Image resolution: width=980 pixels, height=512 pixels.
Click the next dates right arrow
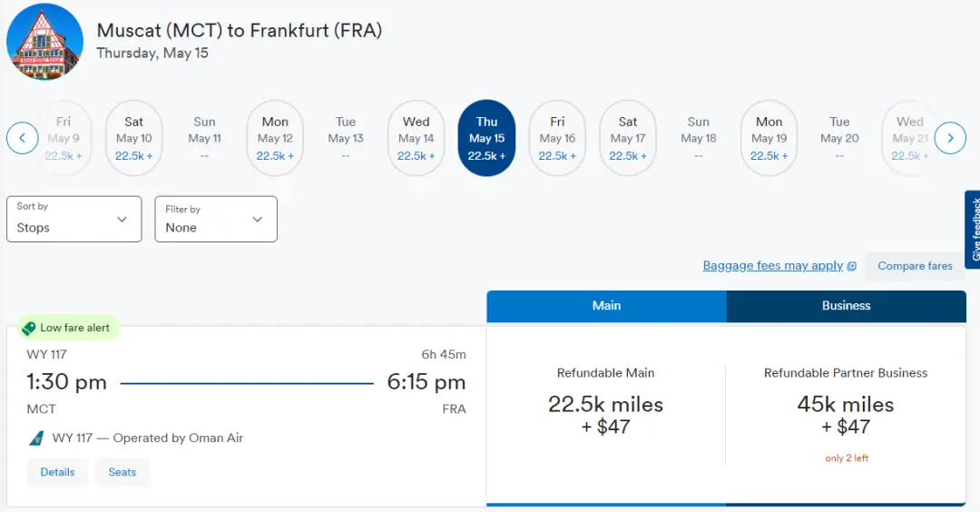pyautogui.click(x=950, y=138)
